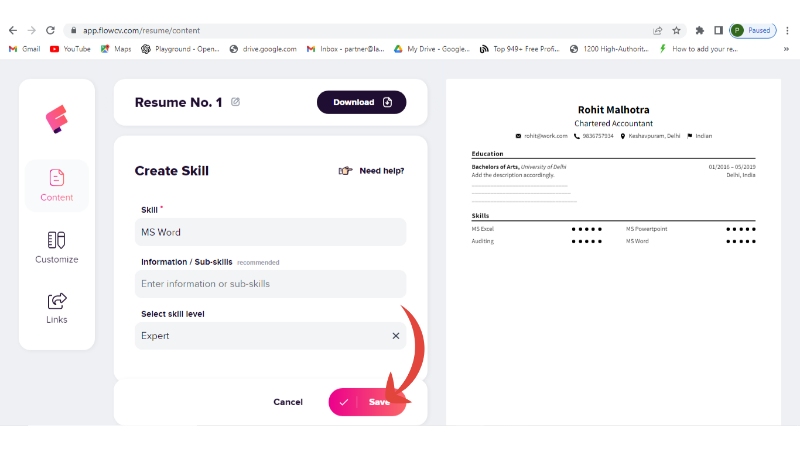Screen dimensions: 800x449
Task: Click the Download resume button
Action: [361, 102]
